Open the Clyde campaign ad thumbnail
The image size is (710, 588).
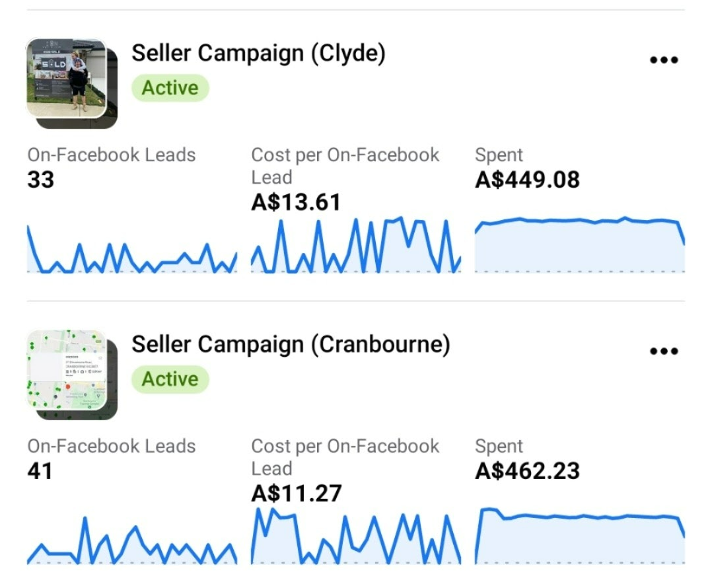click(71, 82)
